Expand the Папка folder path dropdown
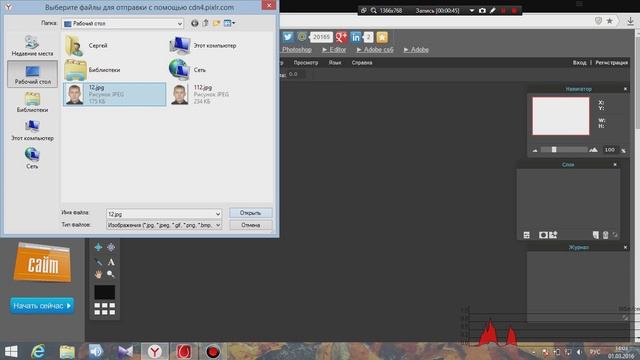Screen dimensions: 640x360 tap(179, 24)
